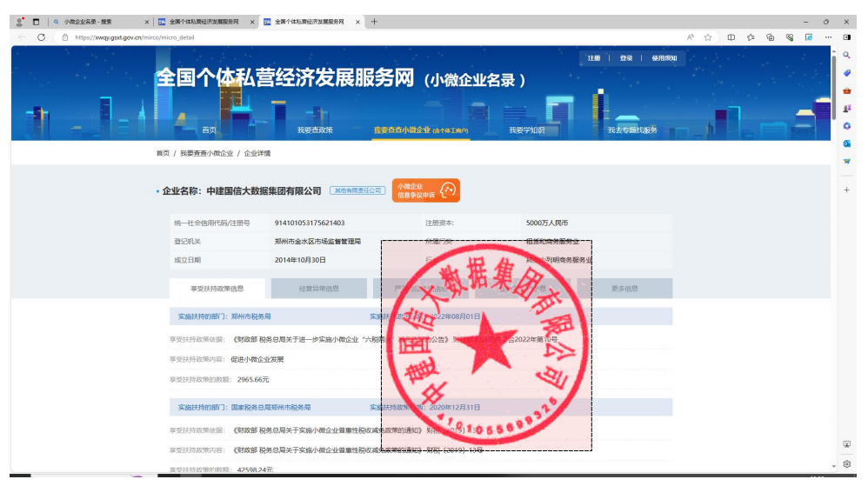Open Split screen icon in toolbar

pyautogui.click(x=731, y=37)
